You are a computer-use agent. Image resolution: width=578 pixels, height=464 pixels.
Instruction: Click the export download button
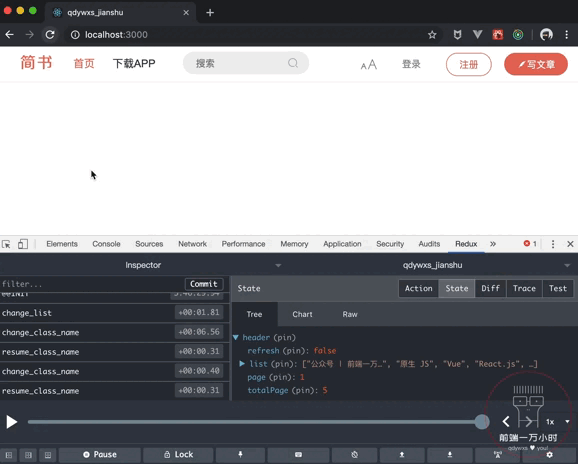point(450,454)
